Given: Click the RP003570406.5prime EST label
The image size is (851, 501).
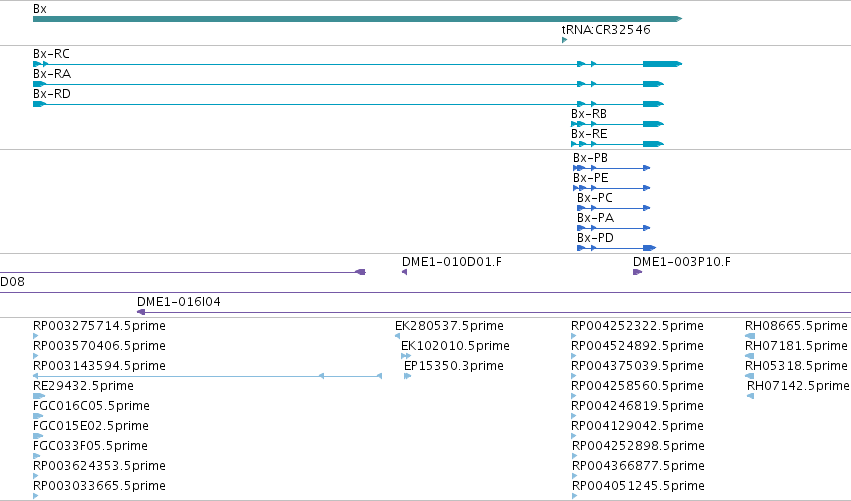Looking at the screenshot, I should [99, 346].
